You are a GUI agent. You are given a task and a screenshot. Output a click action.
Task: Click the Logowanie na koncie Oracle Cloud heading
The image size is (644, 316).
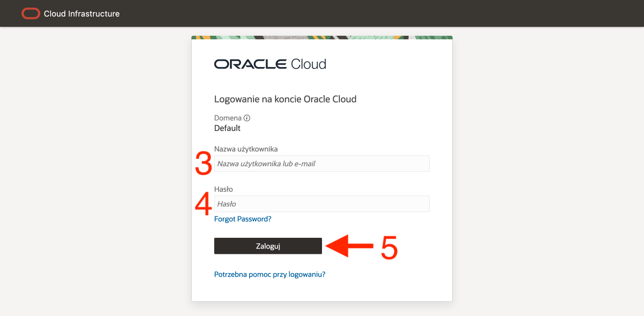coord(285,99)
